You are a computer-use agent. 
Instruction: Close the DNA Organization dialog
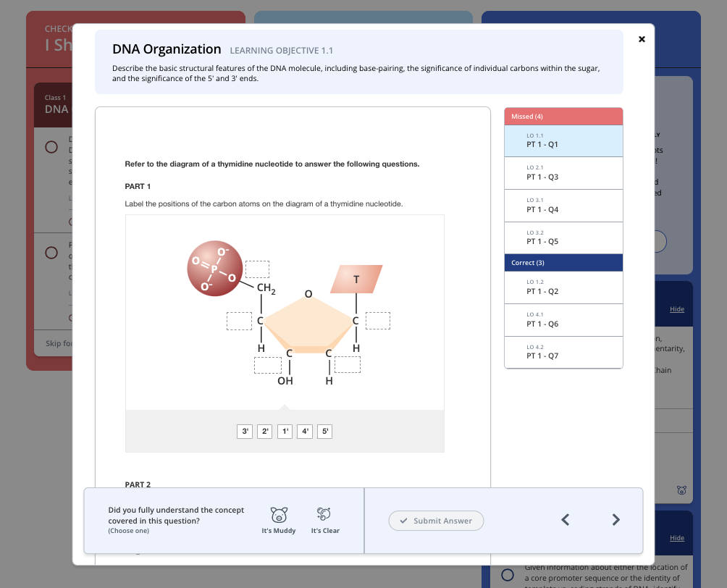click(642, 39)
